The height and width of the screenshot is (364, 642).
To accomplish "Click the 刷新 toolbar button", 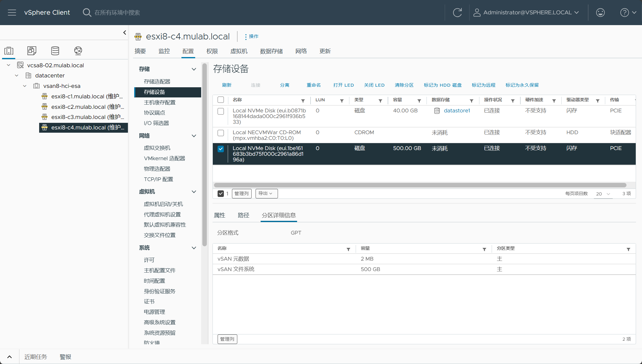I will (x=227, y=85).
